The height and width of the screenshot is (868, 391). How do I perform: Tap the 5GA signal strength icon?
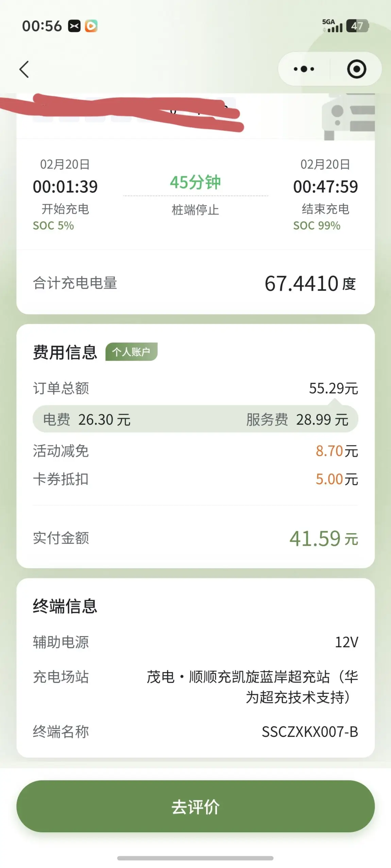332,26
